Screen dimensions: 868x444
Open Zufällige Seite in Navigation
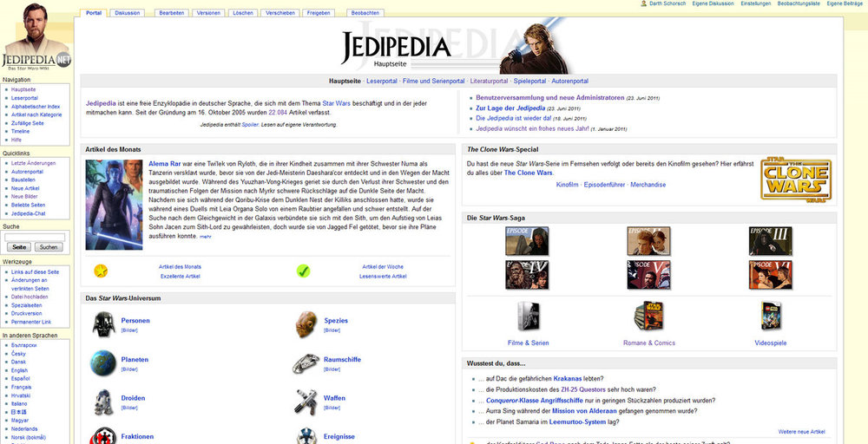[x=27, y=123]
